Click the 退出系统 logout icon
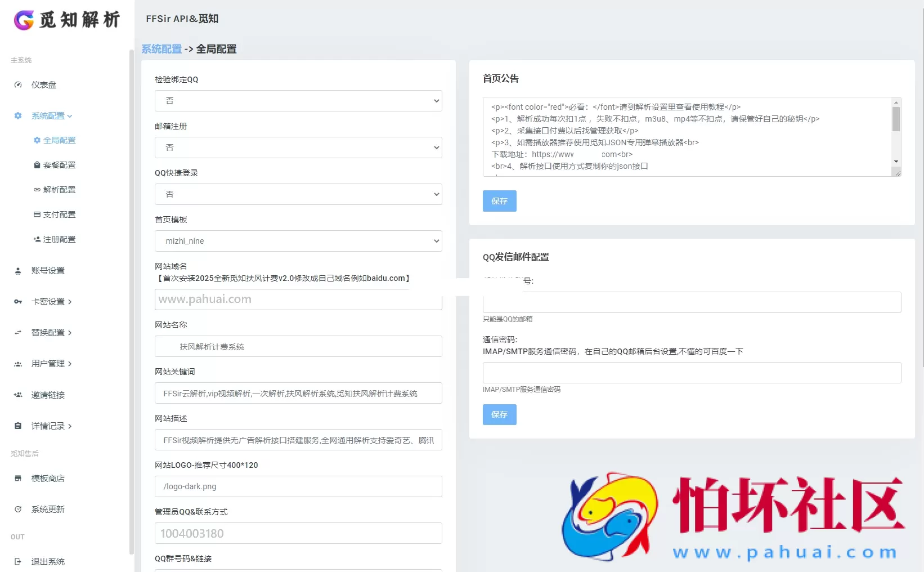 pyautogui.click(x=17, y=561)
